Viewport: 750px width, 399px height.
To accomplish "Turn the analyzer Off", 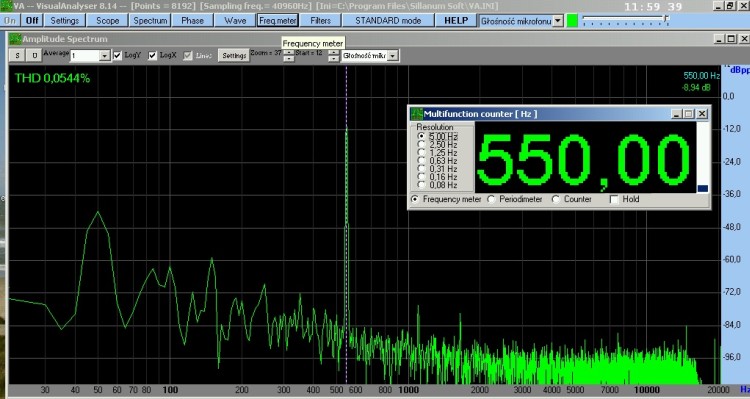I will click(32, 21).
